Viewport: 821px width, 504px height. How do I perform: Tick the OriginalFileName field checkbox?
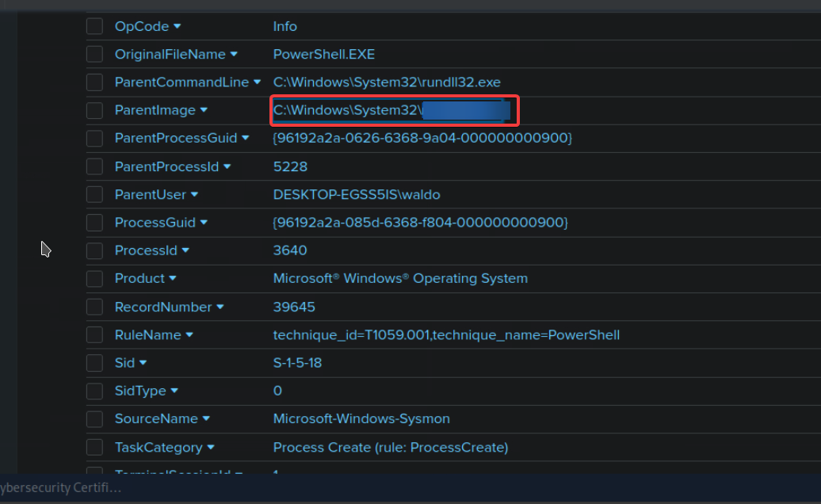click(94, 54)
